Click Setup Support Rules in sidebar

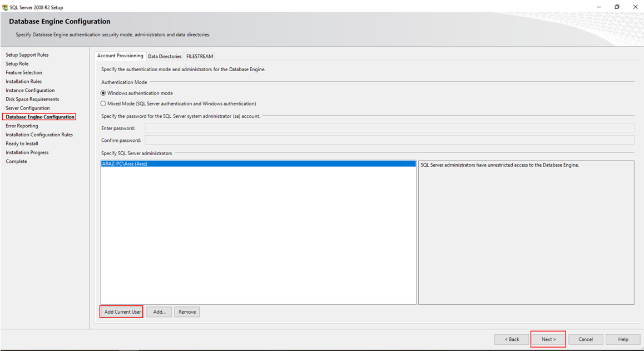[x=27, y=55]
